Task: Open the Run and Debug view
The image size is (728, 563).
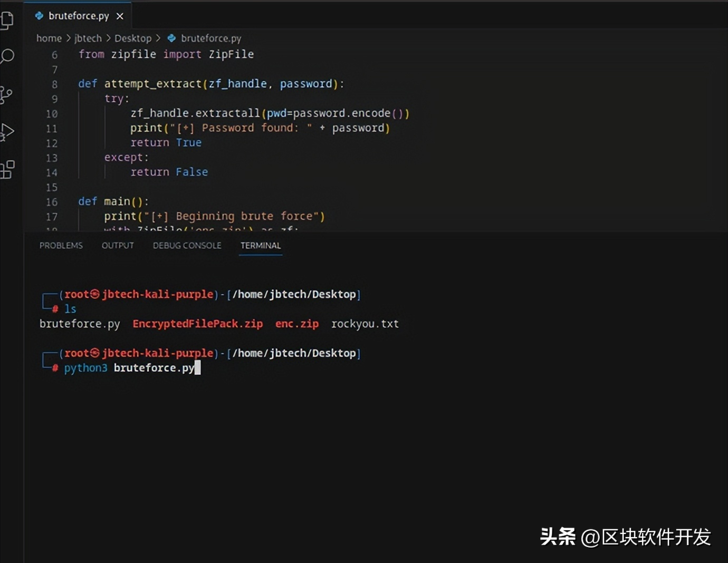Action: 7,132
